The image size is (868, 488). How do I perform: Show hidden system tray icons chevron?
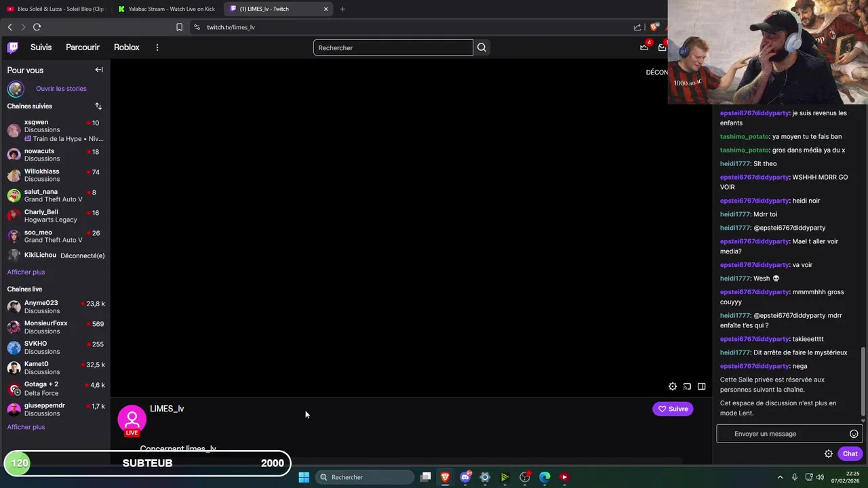point(780,477)
